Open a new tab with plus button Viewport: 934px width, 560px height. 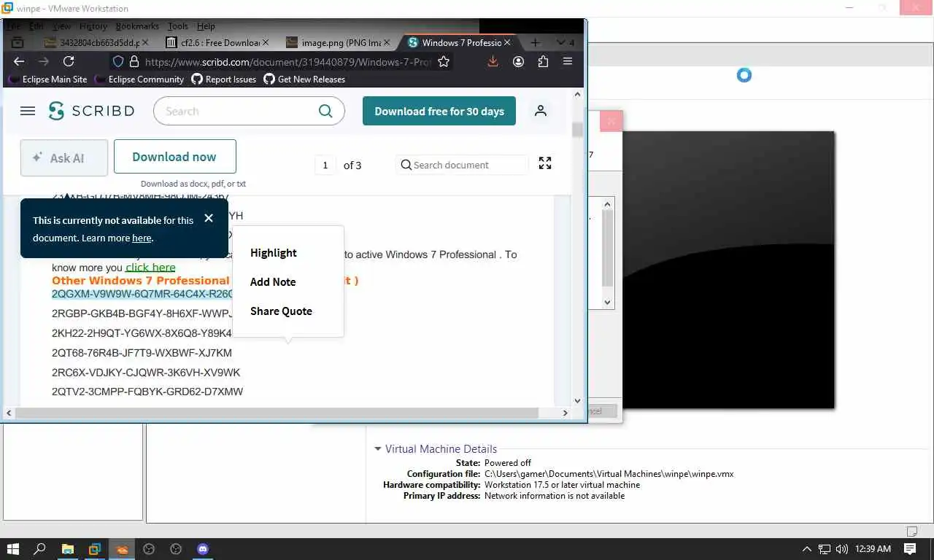coord(535,43)
